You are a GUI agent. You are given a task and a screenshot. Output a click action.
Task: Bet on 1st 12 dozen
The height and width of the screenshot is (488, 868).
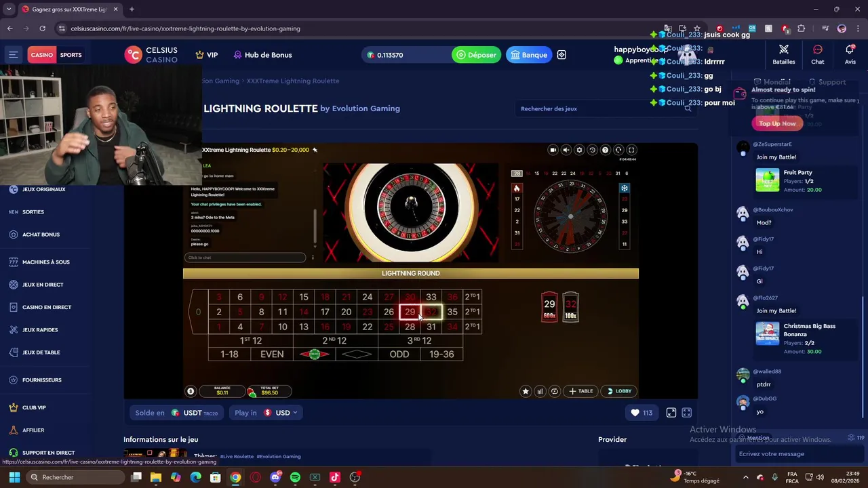click(x=250, y=340)
